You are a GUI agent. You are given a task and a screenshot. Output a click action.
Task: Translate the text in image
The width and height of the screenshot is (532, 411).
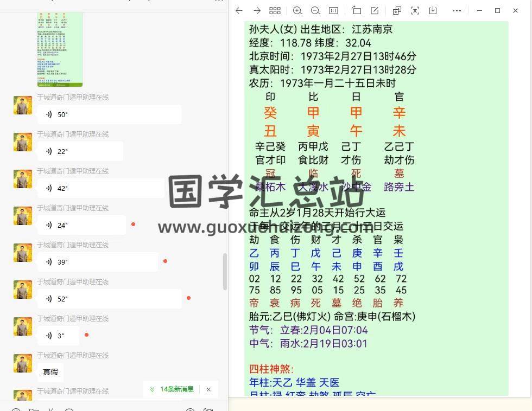tap(397, 11)
